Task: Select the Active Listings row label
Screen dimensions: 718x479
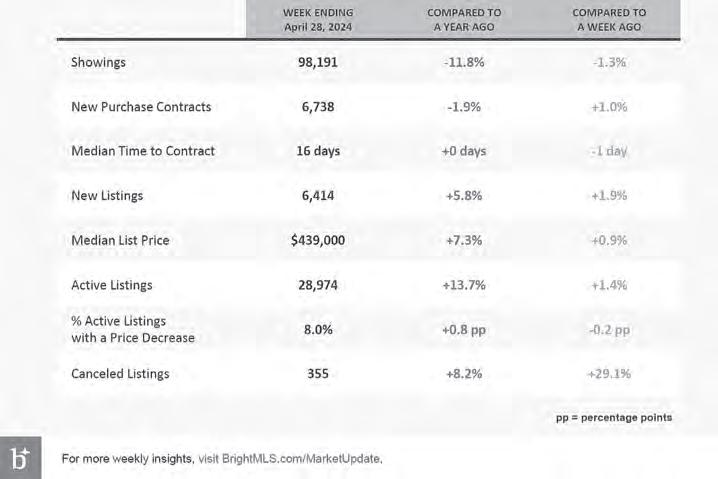Action: click(112, 285)
